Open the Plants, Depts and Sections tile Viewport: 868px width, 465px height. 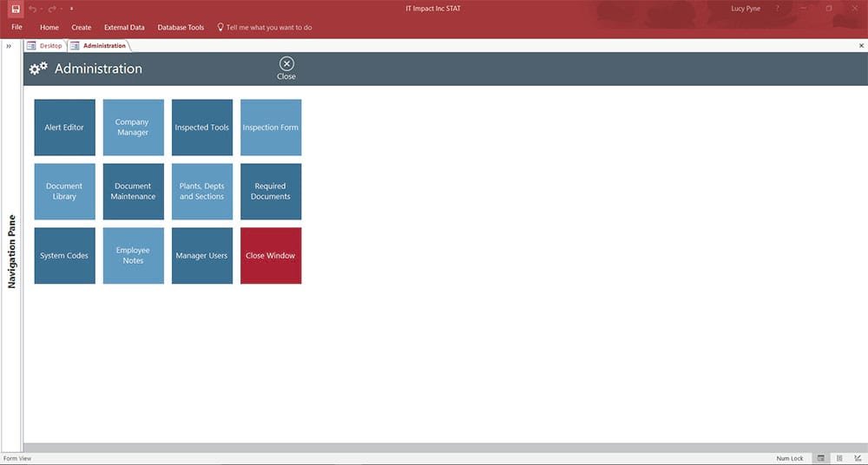(x=202, y=192)
